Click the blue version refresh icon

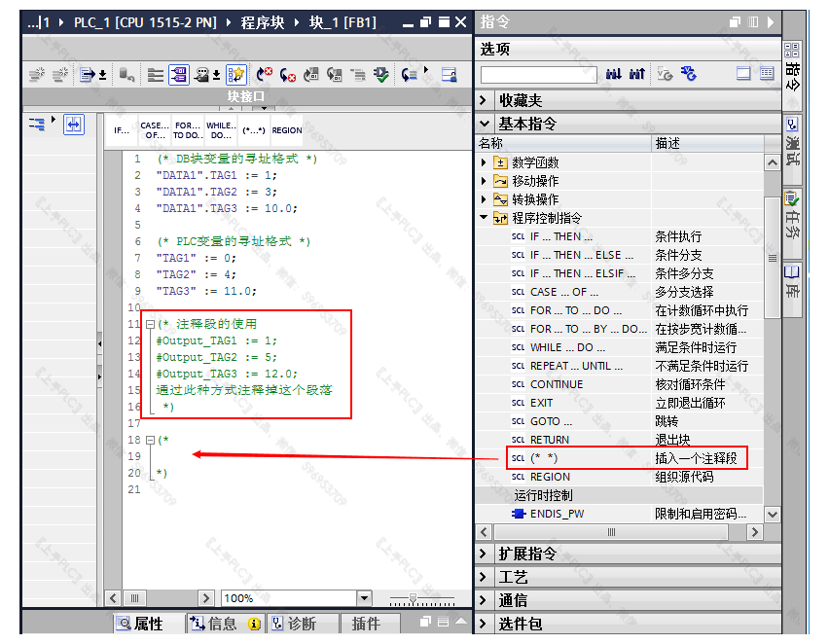688,74
